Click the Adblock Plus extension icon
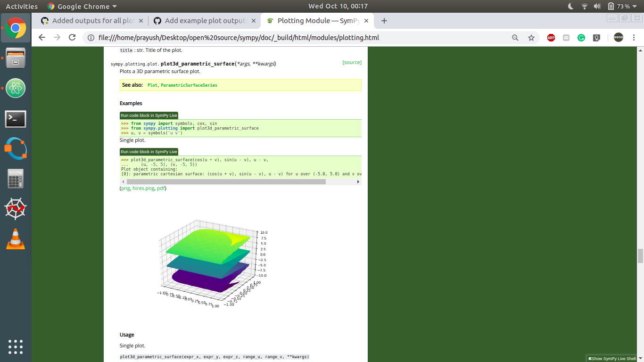 pyautogui.click(x=551, y=38)
